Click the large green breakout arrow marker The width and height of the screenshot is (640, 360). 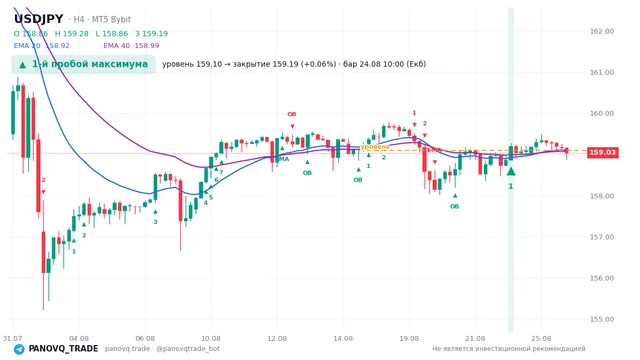point(511,171)
